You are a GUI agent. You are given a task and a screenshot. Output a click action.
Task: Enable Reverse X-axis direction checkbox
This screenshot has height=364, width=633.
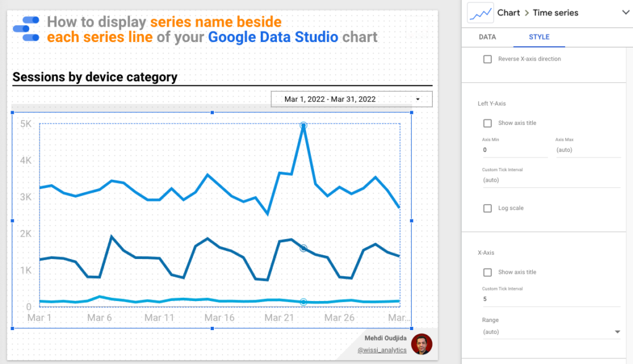(x=488, y=59)
